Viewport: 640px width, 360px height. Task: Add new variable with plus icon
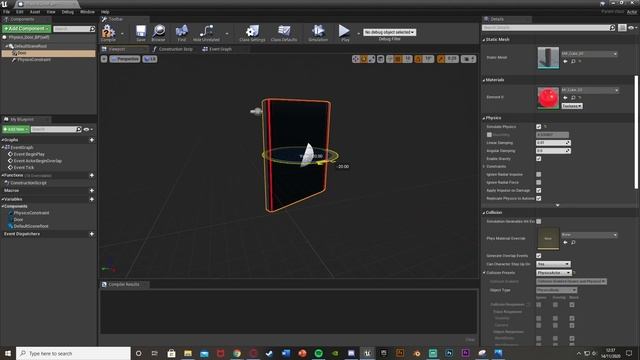(91, 199)
